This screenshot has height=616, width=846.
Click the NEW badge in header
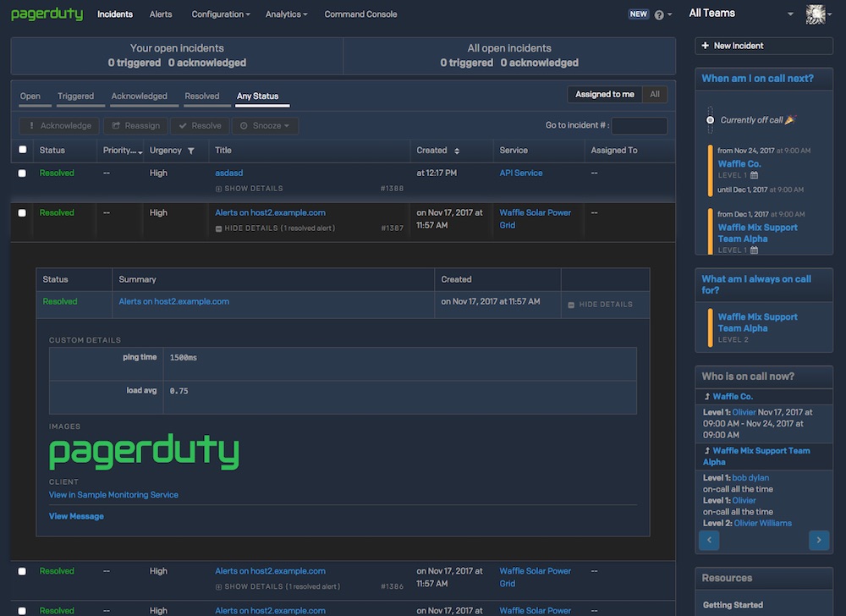pos(638,14)
